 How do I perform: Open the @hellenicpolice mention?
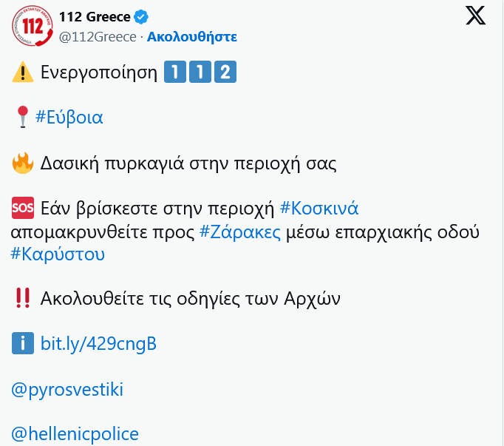[75, 434]
